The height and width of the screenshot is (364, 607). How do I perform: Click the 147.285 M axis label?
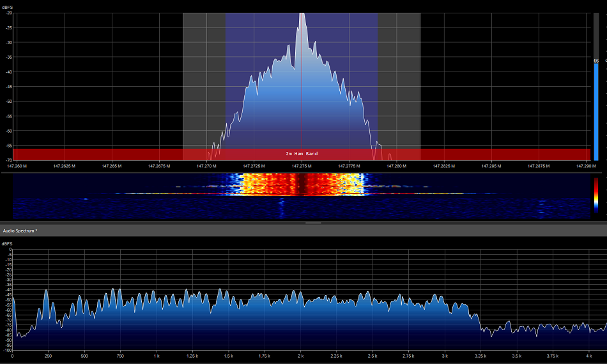click(x=491, y=165)
